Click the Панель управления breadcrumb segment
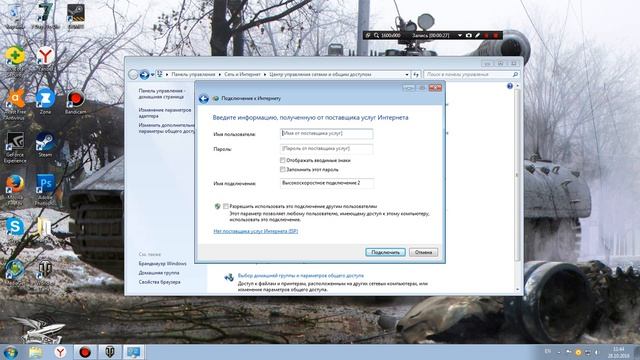This screenshot has height=360, width=640. [x=193, y=75]
